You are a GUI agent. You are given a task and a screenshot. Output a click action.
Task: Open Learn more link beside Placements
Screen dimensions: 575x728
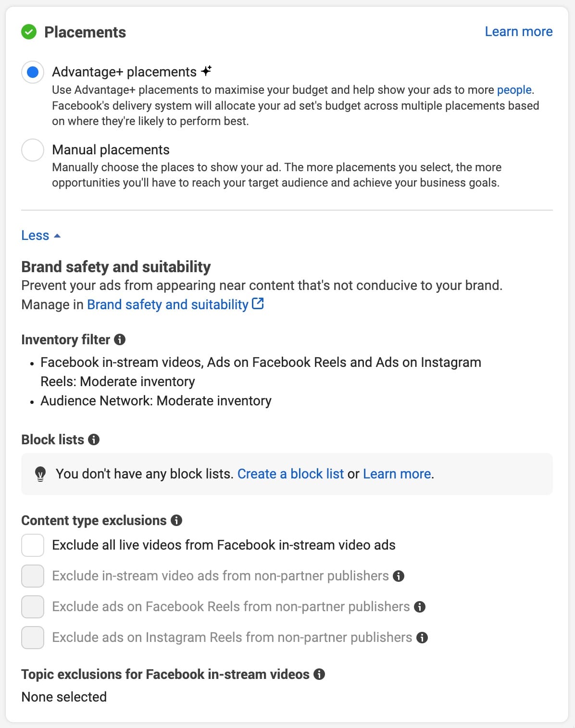point(519,32)
